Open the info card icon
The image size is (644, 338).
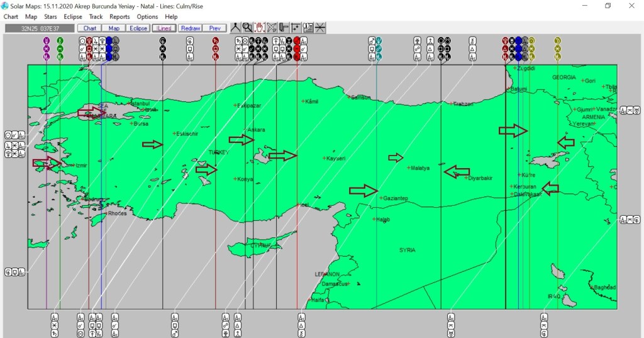pos(308,28)
